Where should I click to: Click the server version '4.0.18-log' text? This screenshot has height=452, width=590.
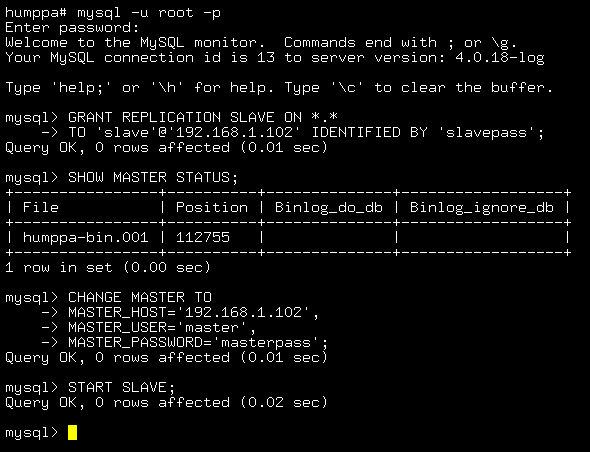(x=500, y=58)
